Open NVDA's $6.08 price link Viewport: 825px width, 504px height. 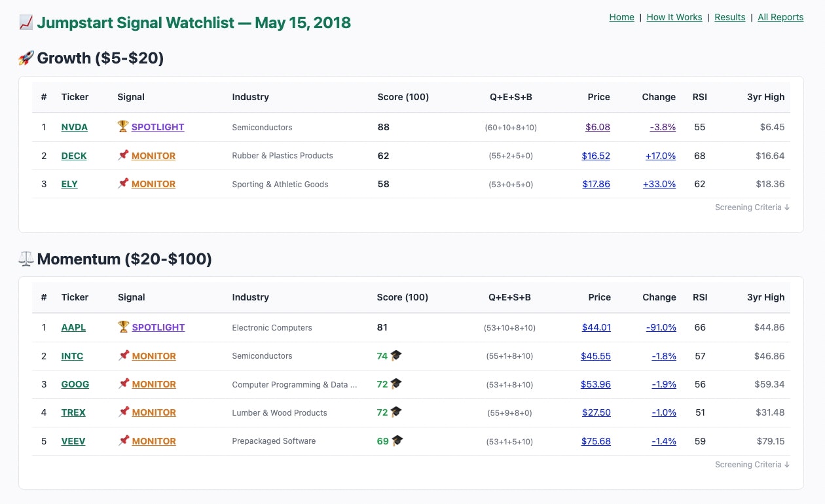point(598,127)
